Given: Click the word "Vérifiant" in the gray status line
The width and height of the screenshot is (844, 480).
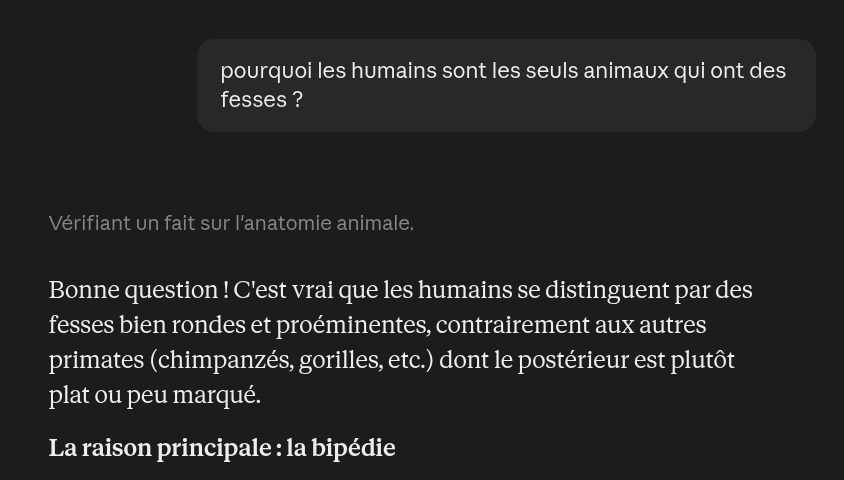Looking at the screenshot, I should (89, 223).
